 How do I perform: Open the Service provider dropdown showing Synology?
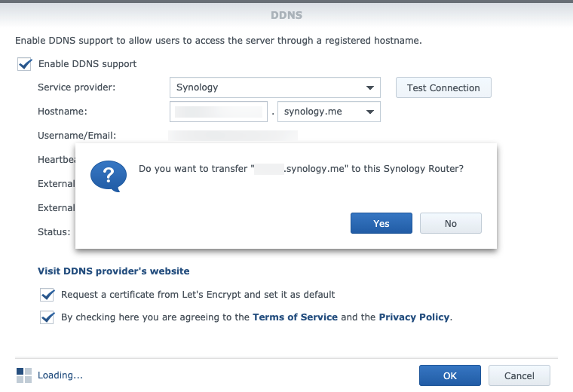coord(274,87)
